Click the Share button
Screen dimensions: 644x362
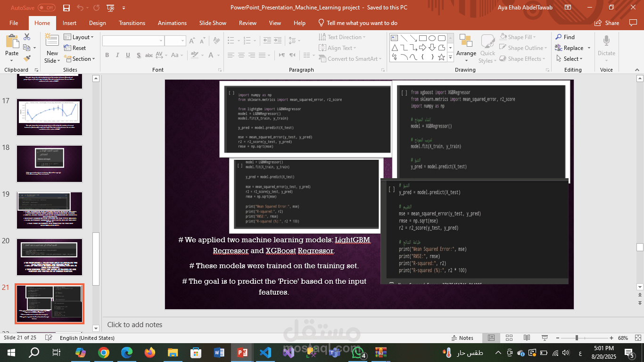(x=607, y=23)
